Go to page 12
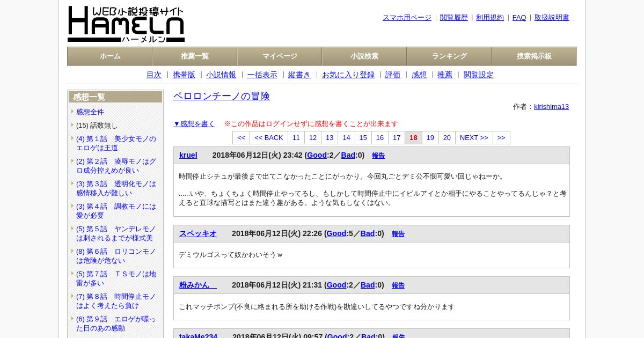Viewport: 644px width, 338px height. coord(313,138)
